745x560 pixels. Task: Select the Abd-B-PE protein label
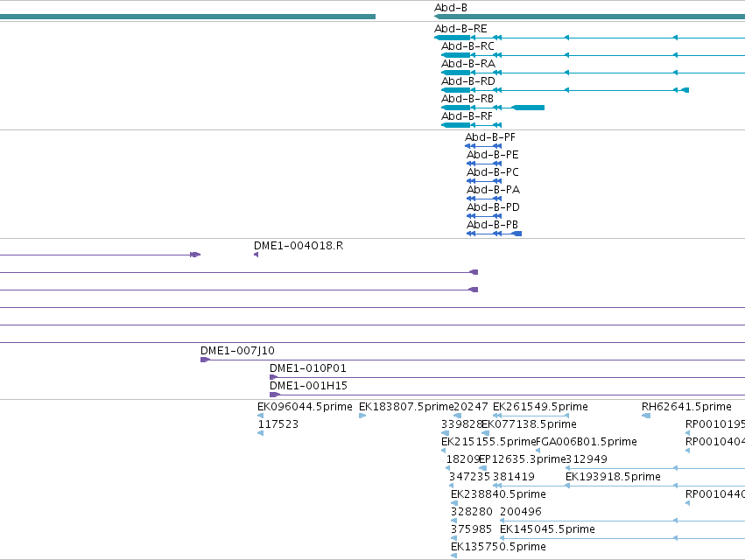[x=492, y=155]
